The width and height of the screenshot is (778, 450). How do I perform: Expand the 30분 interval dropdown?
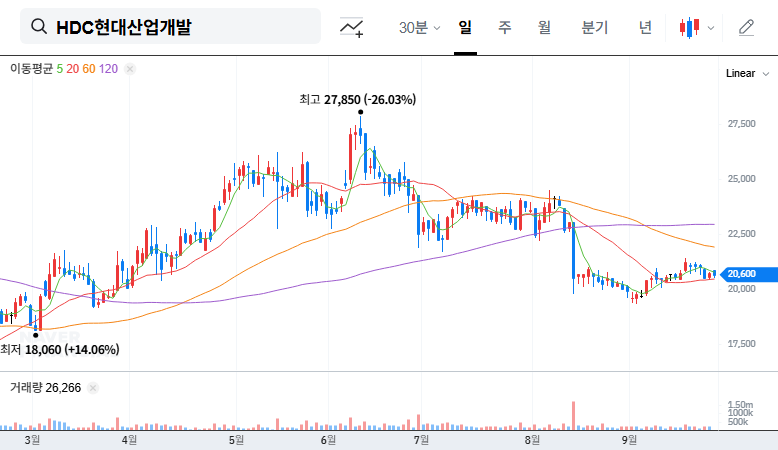click(419, 27)
